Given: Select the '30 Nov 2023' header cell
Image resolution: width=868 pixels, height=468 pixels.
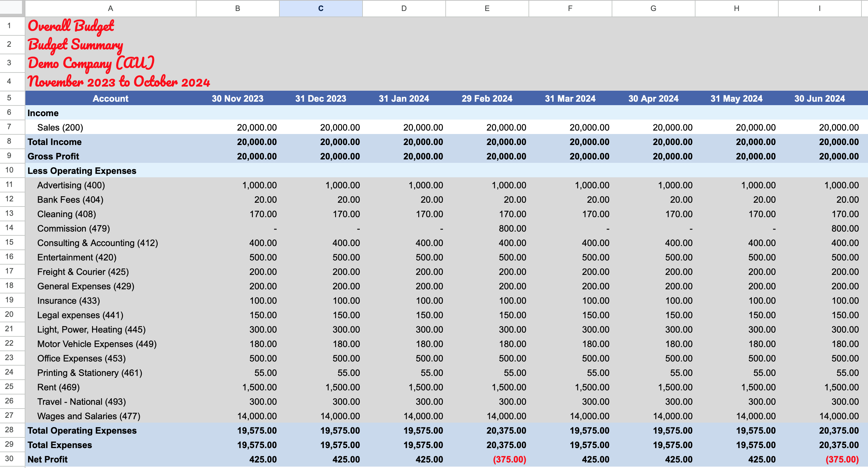Looking at the screenshot, I should (x=237, y=99).
